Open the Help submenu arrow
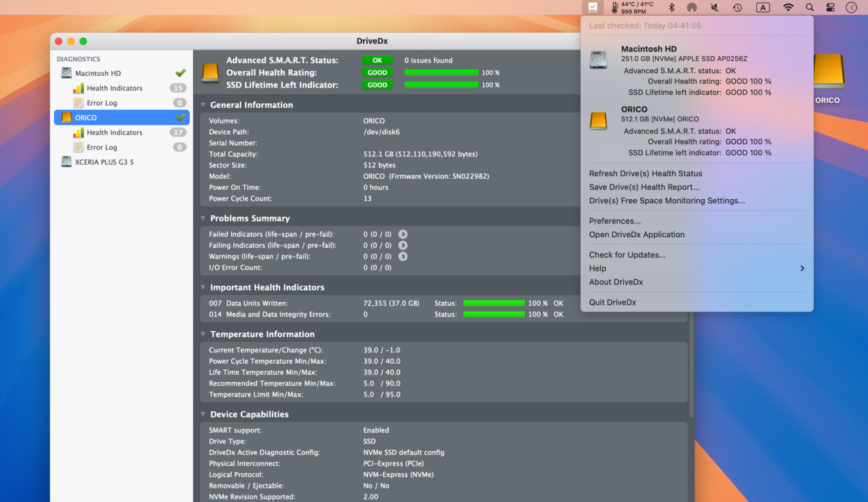The image size is (868, 502). pos(802,268)
